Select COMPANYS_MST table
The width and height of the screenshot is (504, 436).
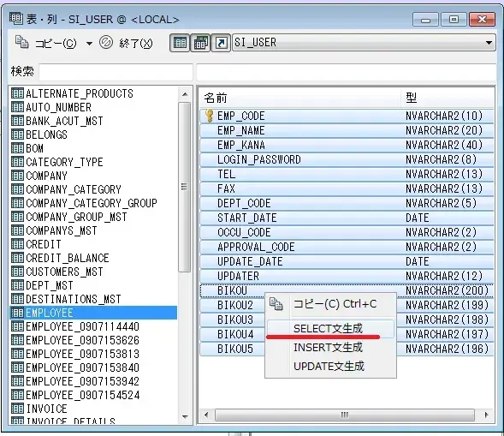coord(62,230)
